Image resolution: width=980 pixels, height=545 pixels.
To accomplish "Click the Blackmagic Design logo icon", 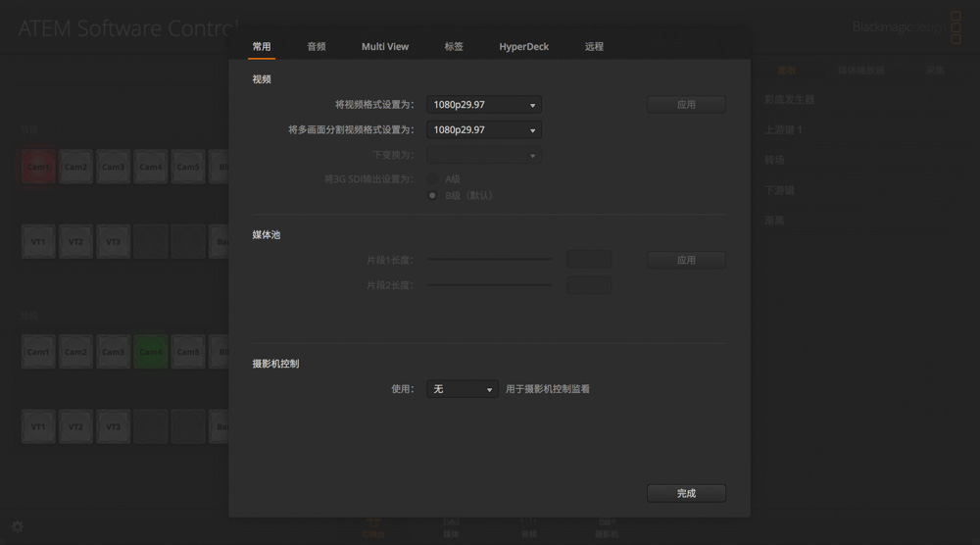I will point(955,27).
